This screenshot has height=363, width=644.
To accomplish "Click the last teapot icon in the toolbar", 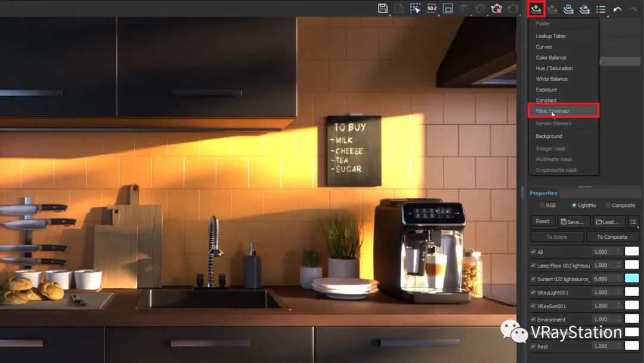I will point(513,8).
